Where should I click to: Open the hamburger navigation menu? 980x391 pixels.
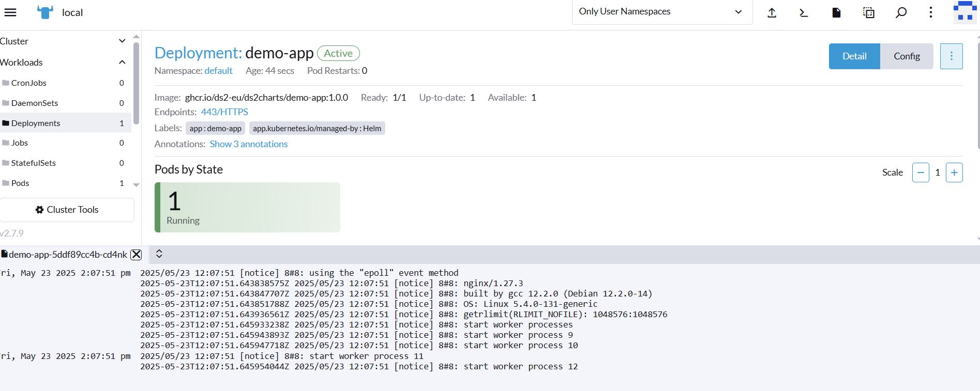(x=10, y=12)
